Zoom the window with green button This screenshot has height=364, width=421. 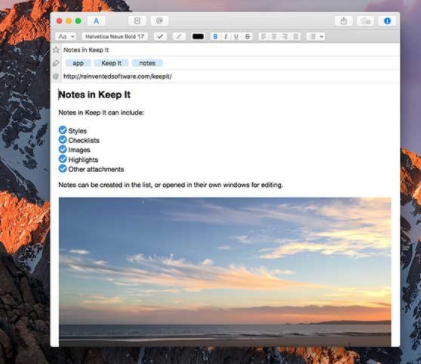[78, 21]
